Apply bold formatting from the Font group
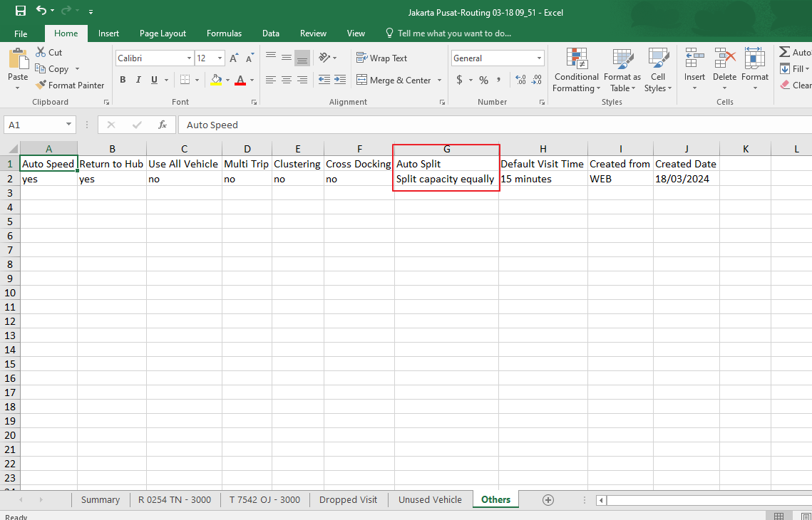The width and height of the screenshot is (812, 520). [122, 80]
